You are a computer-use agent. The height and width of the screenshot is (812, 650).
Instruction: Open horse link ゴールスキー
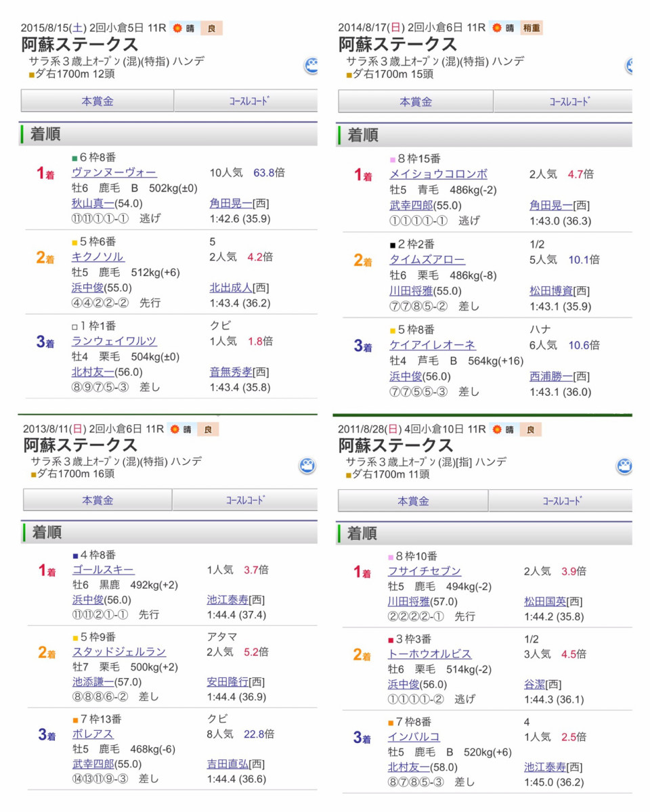pyautogui.click(x=103, y=570)
